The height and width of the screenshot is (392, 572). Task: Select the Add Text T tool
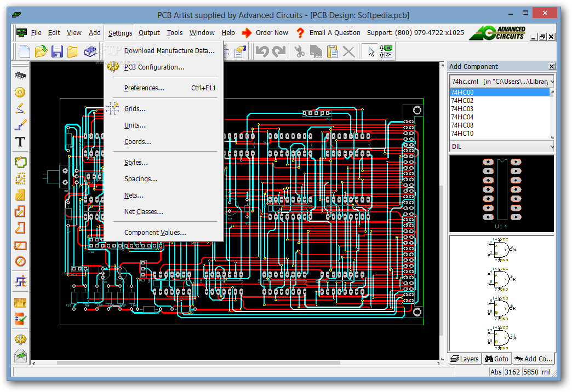point(20,142)
